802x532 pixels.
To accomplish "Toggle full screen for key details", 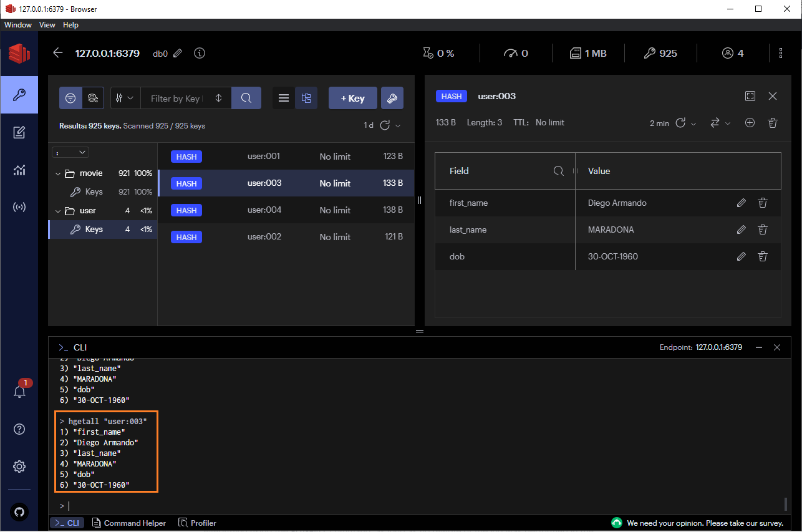I will [x=750, y=96].
